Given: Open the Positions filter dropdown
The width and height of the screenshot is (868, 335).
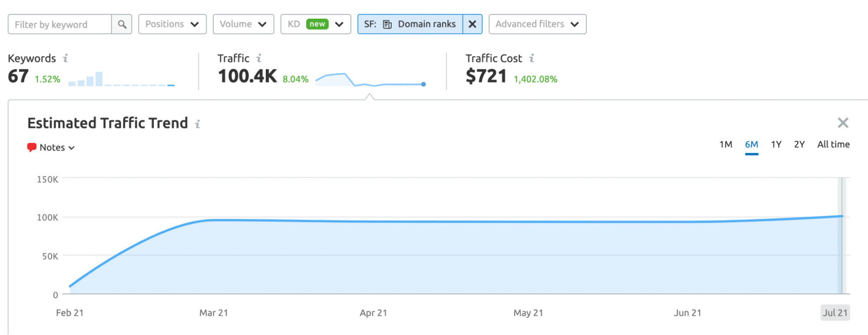Looking at the screenshot, I should 172,24.
